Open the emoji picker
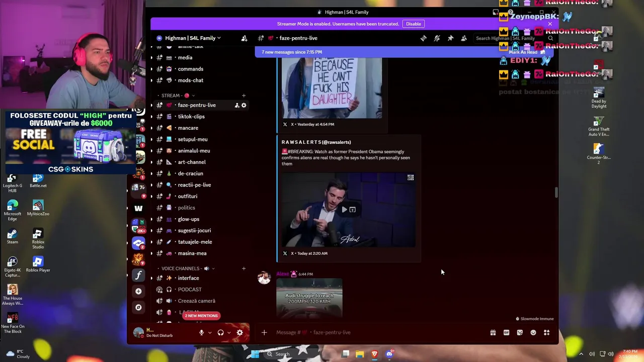 coord(533,332)
